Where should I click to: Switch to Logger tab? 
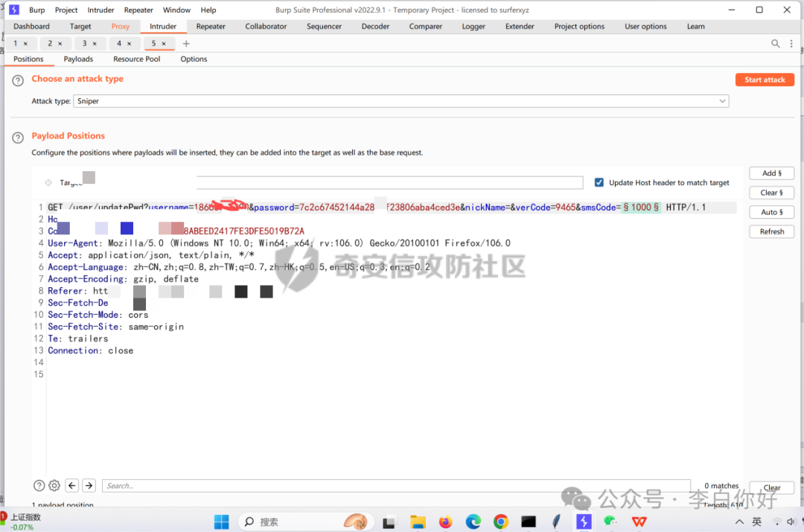[x=473, y=26]
